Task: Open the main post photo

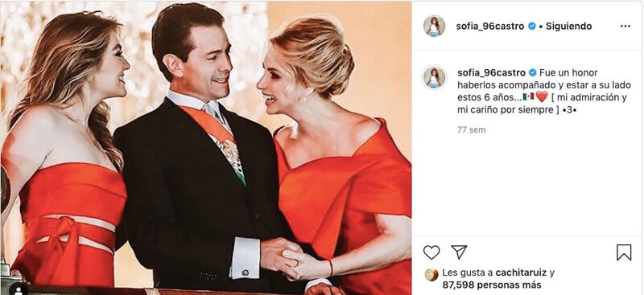Action: [206, 148]
